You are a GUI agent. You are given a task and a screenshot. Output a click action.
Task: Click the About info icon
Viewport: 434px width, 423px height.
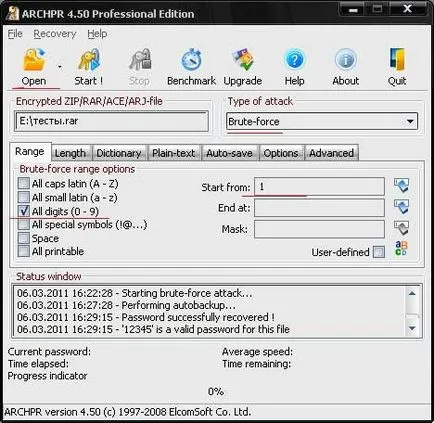(346, 59)
